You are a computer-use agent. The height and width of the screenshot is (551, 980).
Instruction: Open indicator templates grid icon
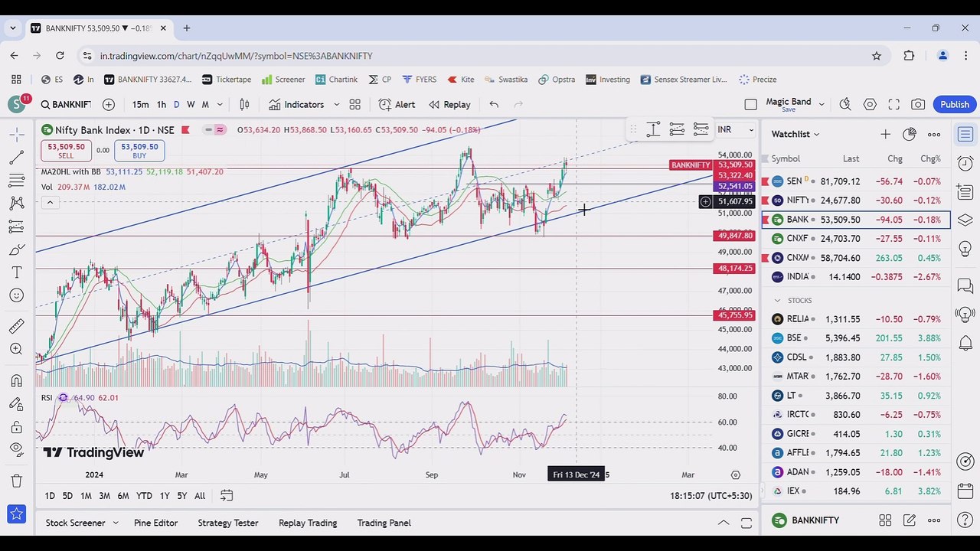tap(354, 105)
